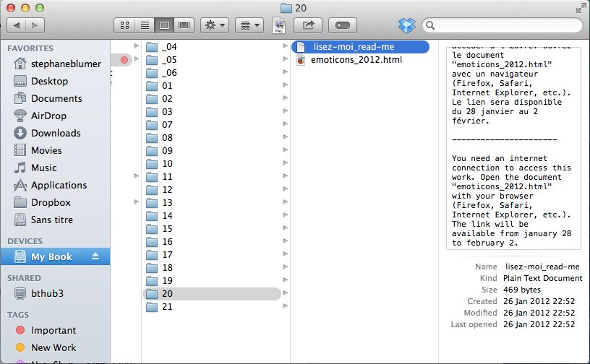This screenshot has height=364, width=590.
Task: Open the item arrangement dropdown
Action: 249,25
